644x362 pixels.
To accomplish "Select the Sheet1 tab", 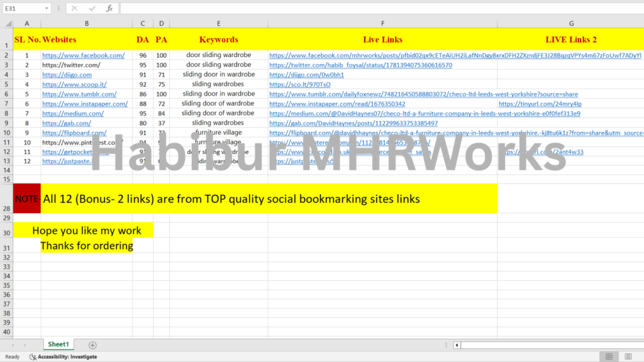I will tap(58, 344).
